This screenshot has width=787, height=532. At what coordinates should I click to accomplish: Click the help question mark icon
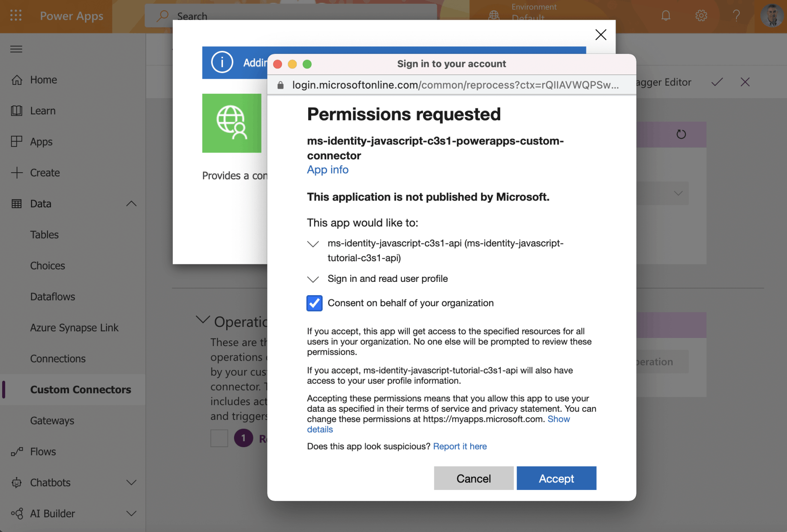pyautogui.click(x=736, y=16)
